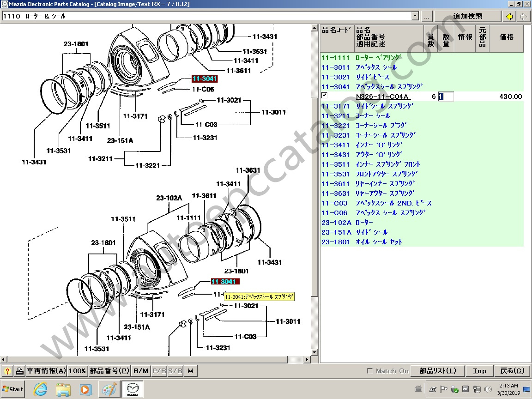Click the M toolbar button
The width and height of the screenshot is (532, 399).
[190, 371]
